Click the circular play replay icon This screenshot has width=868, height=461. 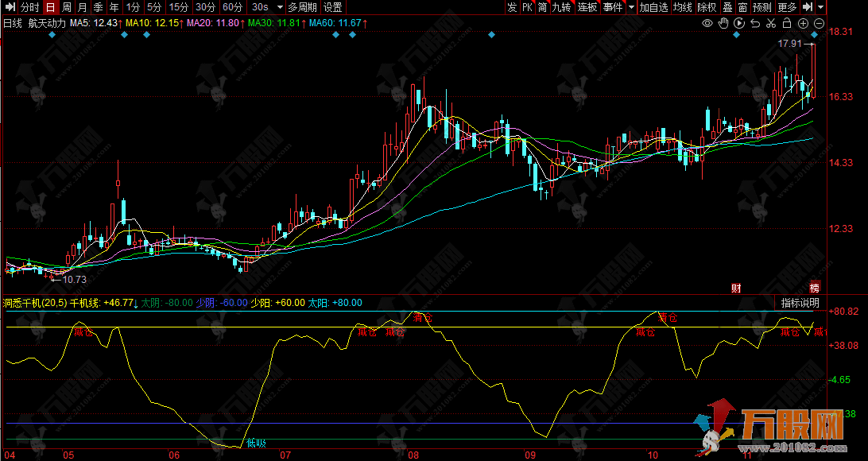(x=739, y=23)
